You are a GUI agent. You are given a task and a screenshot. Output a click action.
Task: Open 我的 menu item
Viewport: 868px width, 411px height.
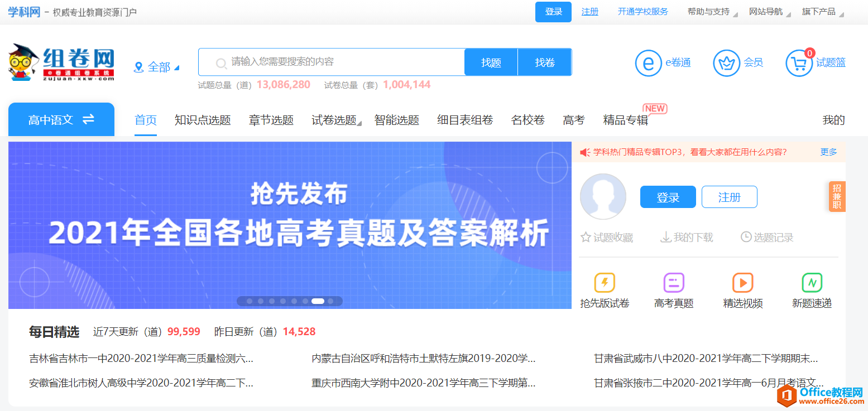834,120
